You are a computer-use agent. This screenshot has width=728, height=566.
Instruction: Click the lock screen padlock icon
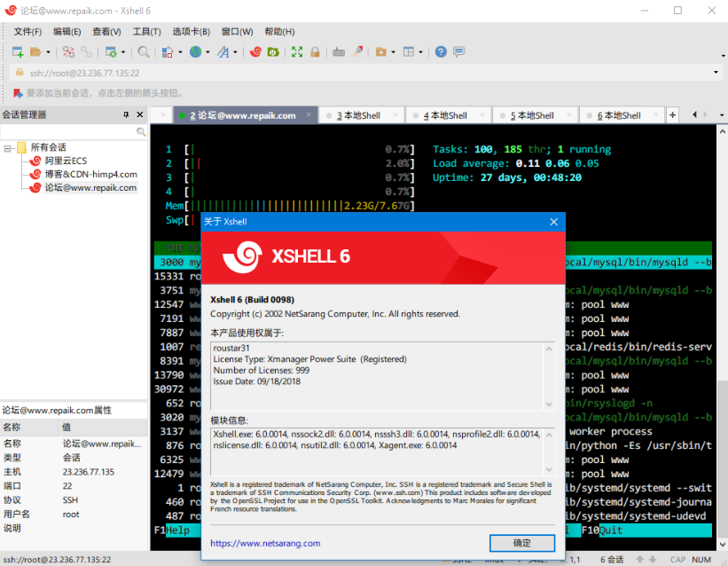[x=315, y=52]
